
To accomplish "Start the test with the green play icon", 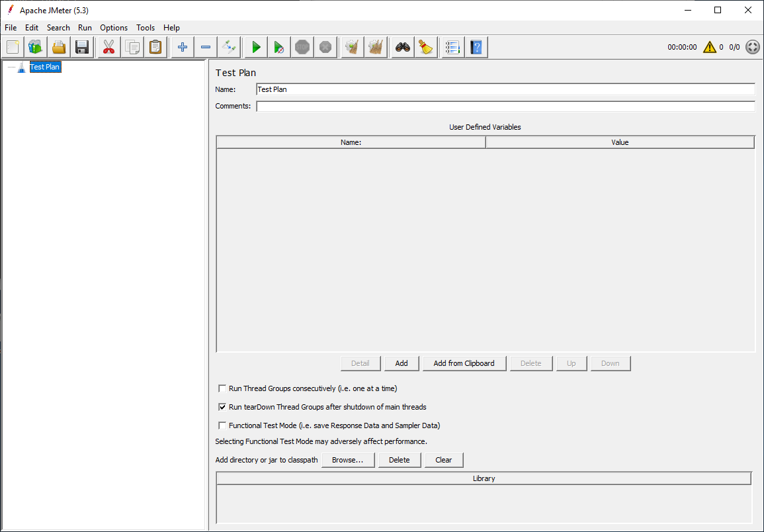I will point(256,47).
